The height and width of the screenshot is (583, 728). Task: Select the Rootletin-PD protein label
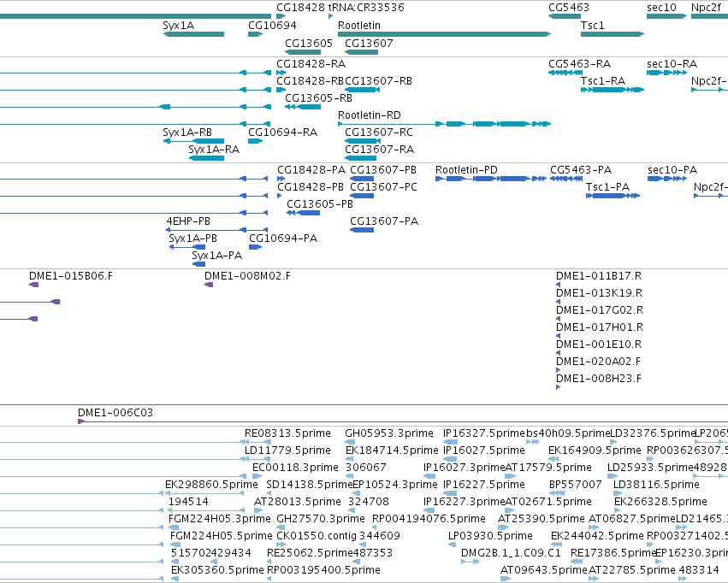point(466,170)
